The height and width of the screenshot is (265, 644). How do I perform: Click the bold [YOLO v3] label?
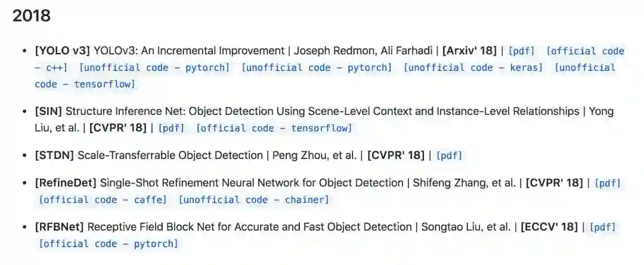[x=63, y=51]
